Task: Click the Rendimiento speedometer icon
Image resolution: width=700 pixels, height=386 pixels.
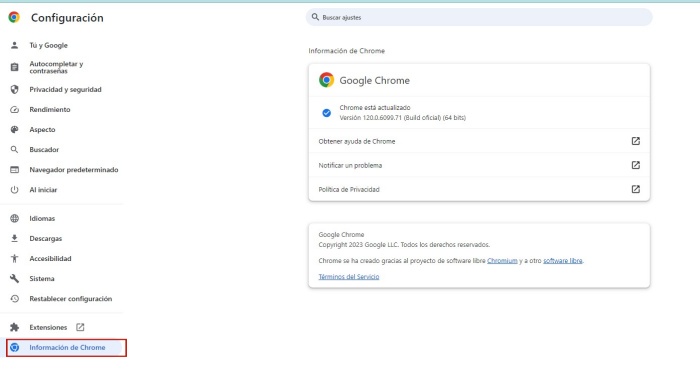Action: point(15,109)
